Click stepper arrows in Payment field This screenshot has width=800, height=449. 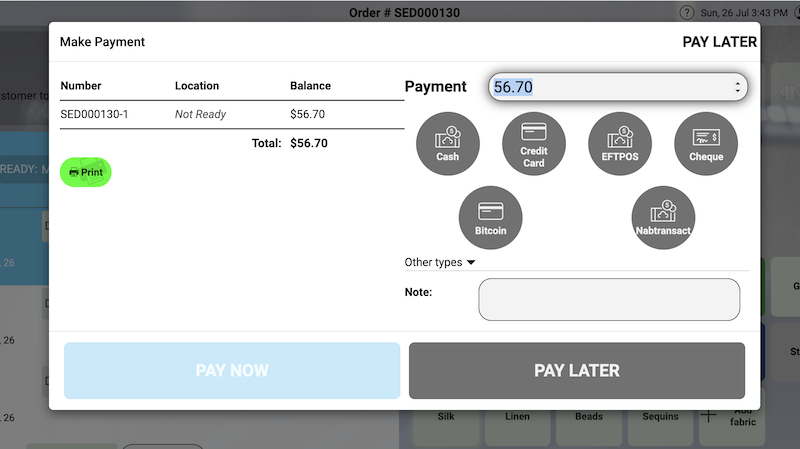737,87
